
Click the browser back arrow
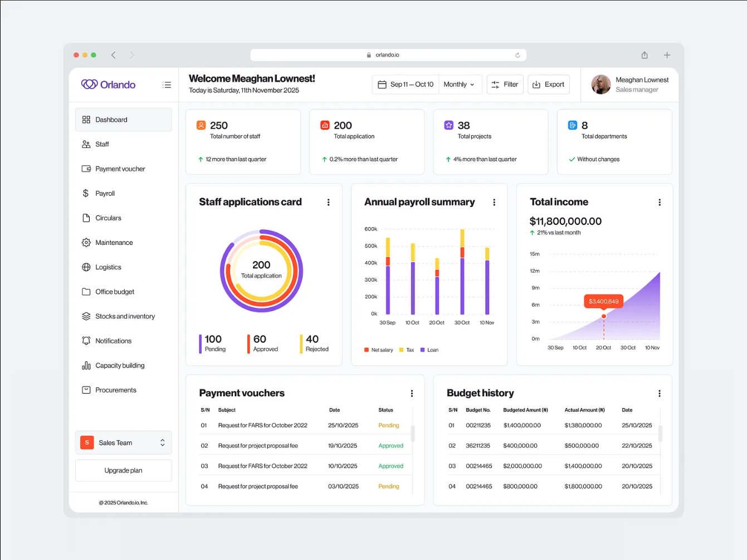114,55
